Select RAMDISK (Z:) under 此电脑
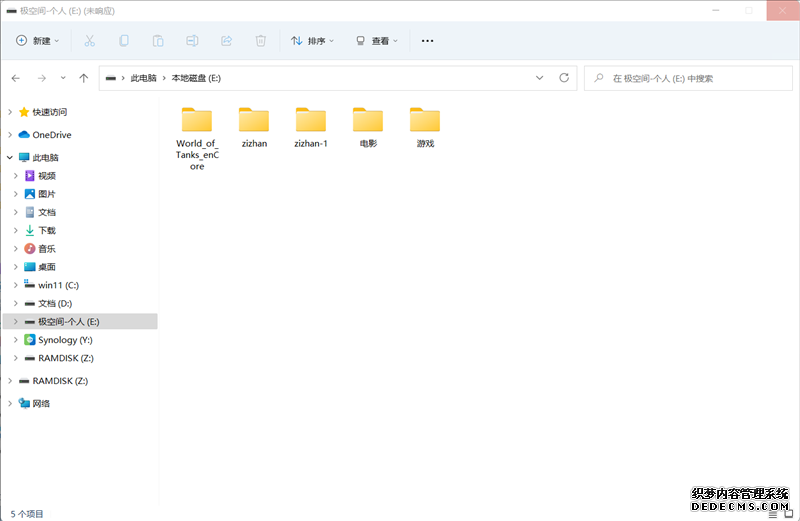 [x=66, y=358]
